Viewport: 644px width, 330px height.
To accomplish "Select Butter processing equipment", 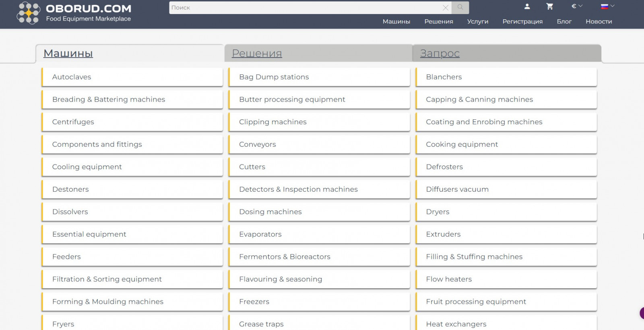I will click(x=319, y=99).
